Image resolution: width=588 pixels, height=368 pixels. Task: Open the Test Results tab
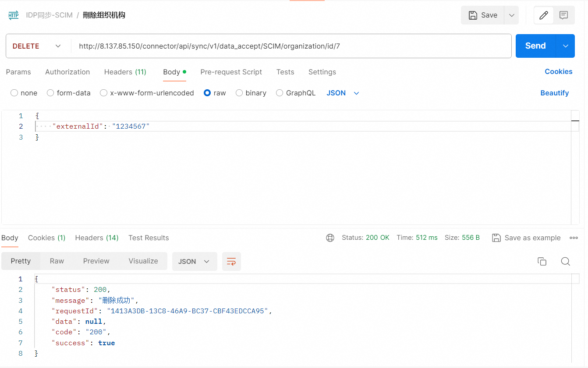(149, 238)
